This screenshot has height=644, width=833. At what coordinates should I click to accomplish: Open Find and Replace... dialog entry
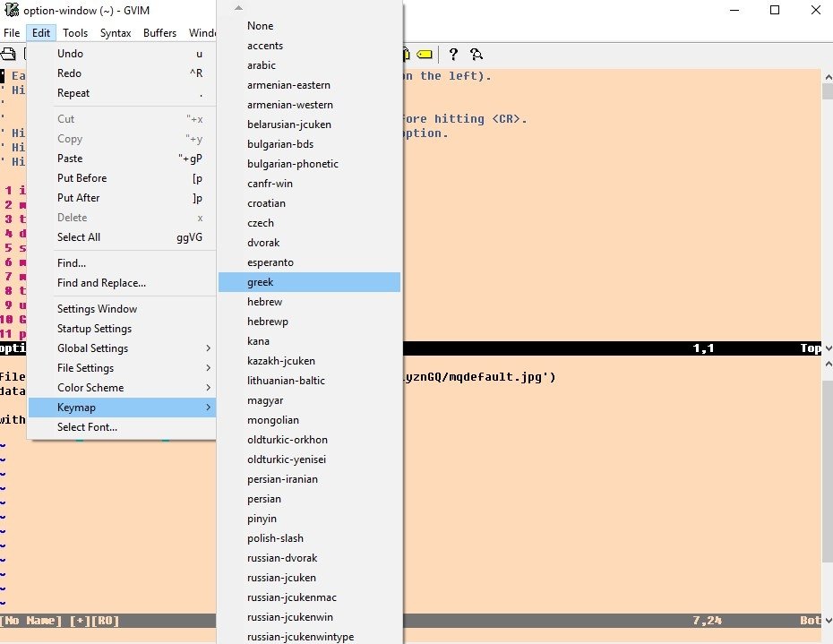click(x=122, y=283)
